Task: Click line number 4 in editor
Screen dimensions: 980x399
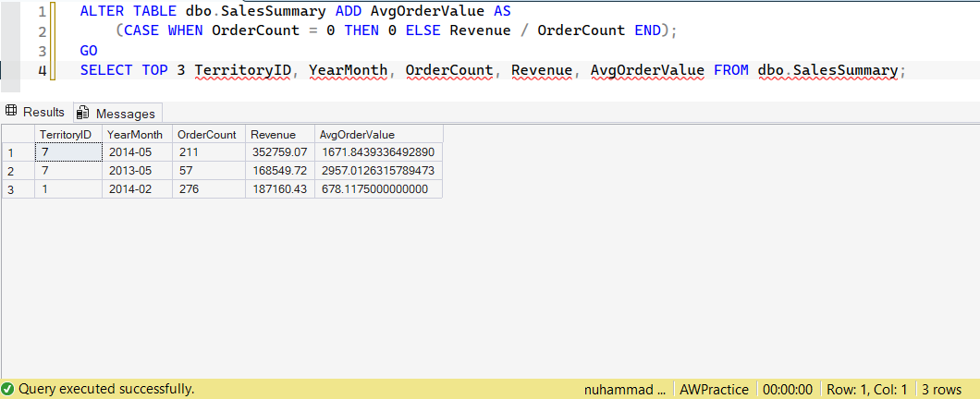Action: pos(42,70)
